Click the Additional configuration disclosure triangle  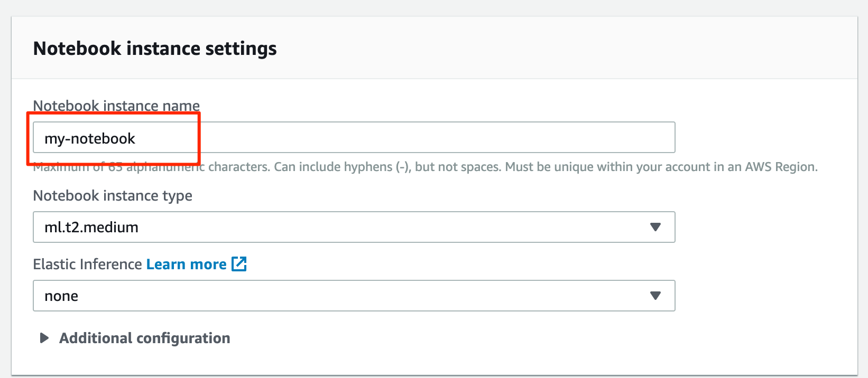[x=44, y=338]
